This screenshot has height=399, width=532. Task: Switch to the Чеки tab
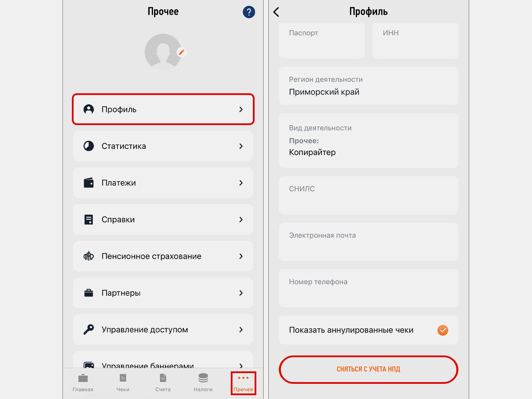point(123,382)
